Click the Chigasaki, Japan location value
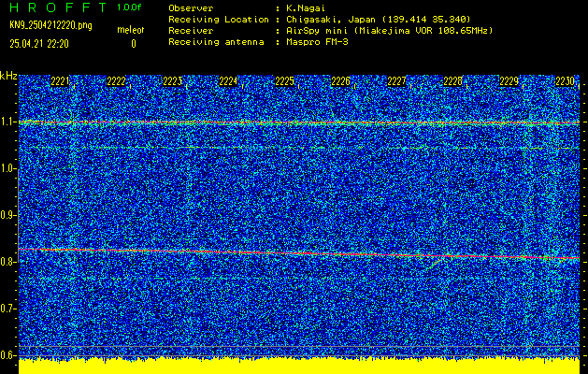 (379, 20)
